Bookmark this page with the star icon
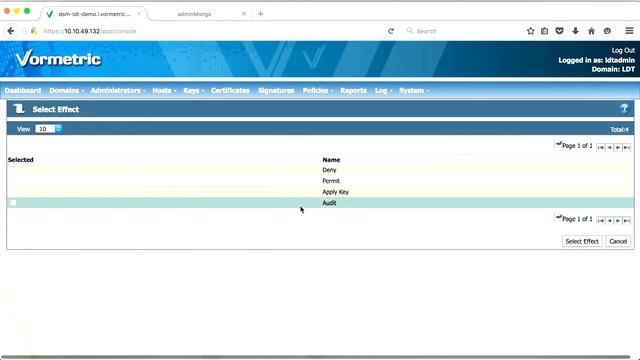Screen dimensions: 640x360 click(x=530, y=31)
